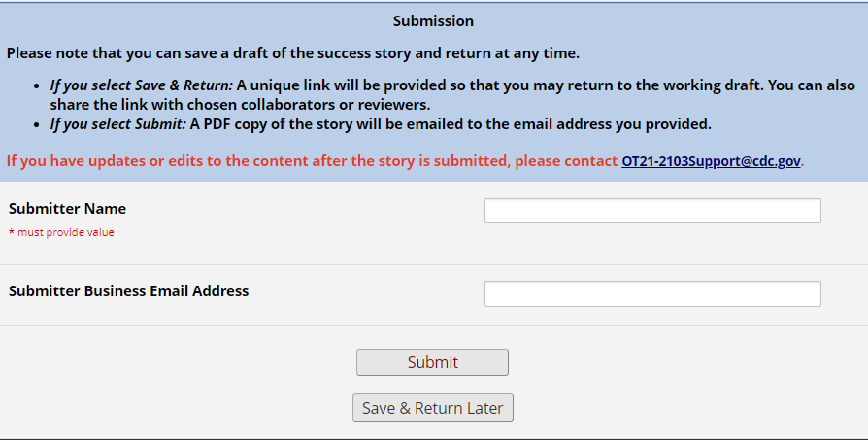Click the bullet before 'If you select Save & Return'
868x440 pixels.
[x=37, y=85]
